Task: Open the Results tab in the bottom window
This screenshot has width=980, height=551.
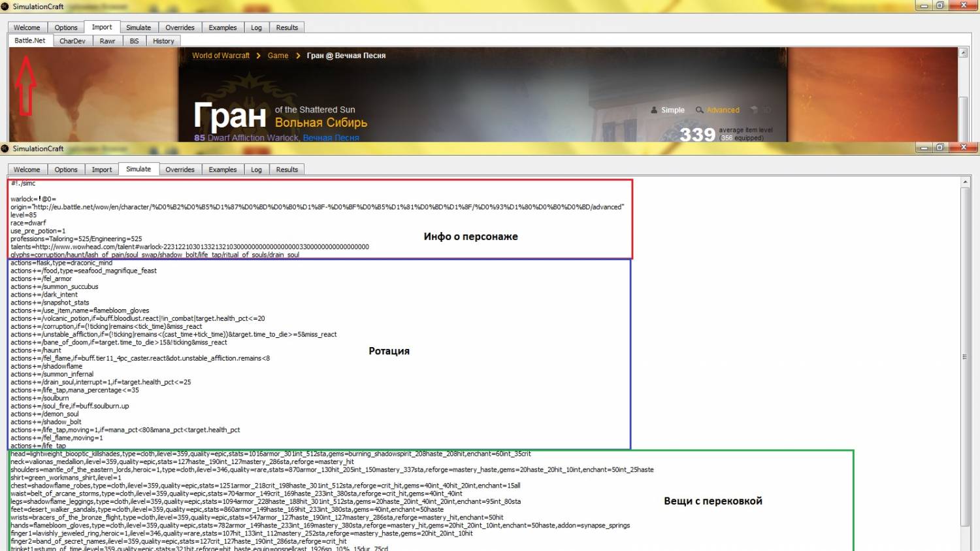Action: point(287,169)
